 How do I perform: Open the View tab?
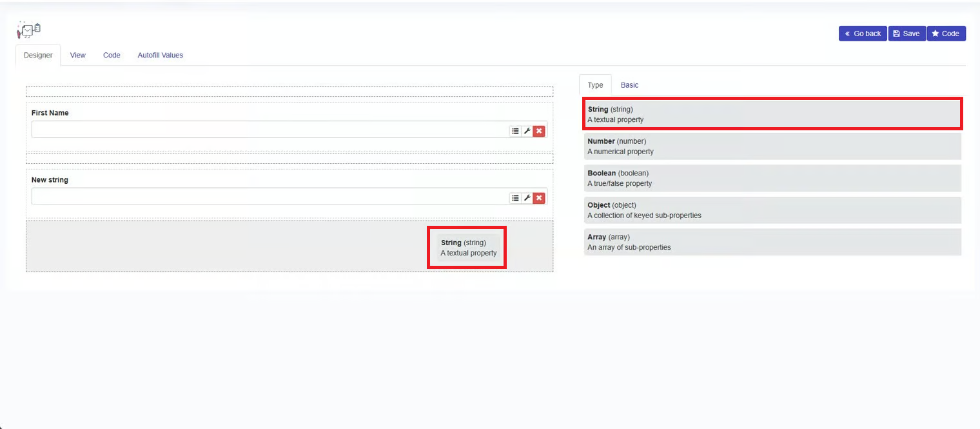(78, 55)
